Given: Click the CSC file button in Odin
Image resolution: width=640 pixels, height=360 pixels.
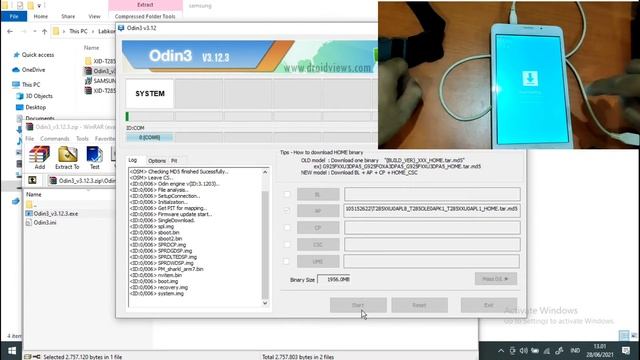Looking at the screenshot, I should click(x=318, y=244).
